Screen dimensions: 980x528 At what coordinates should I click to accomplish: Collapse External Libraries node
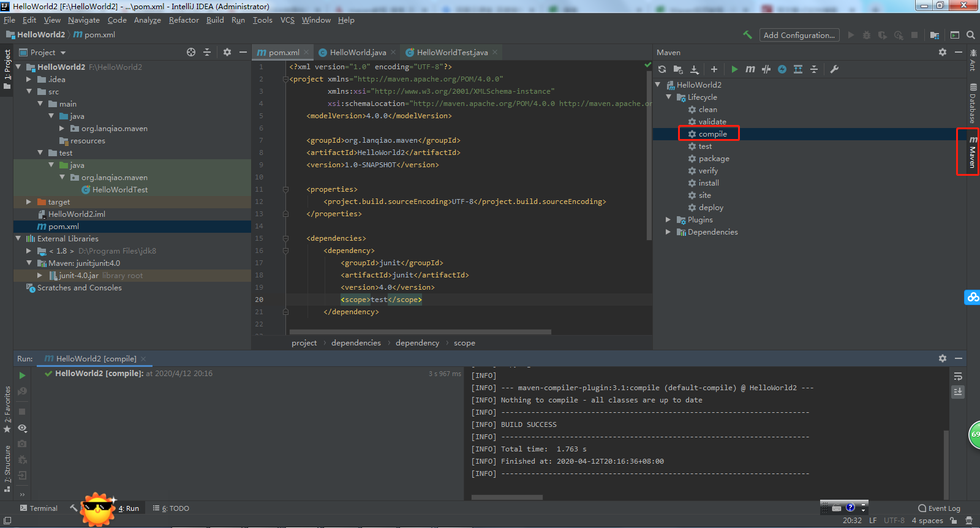click(18, 238)
